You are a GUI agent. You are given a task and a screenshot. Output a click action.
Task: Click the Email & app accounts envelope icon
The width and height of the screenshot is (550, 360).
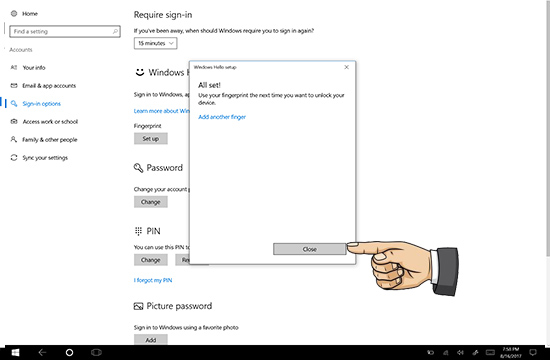(14, 86)
